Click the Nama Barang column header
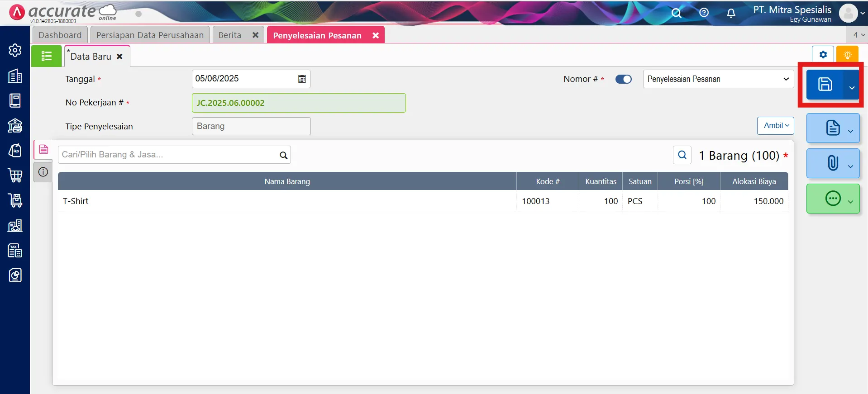The image size is (868, 394). click(287, 181)
